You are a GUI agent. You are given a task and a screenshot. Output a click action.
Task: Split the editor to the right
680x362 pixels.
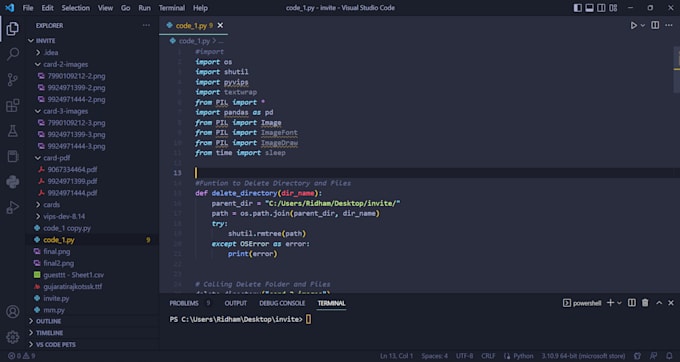pyautogui.click(x=655, y=26)
